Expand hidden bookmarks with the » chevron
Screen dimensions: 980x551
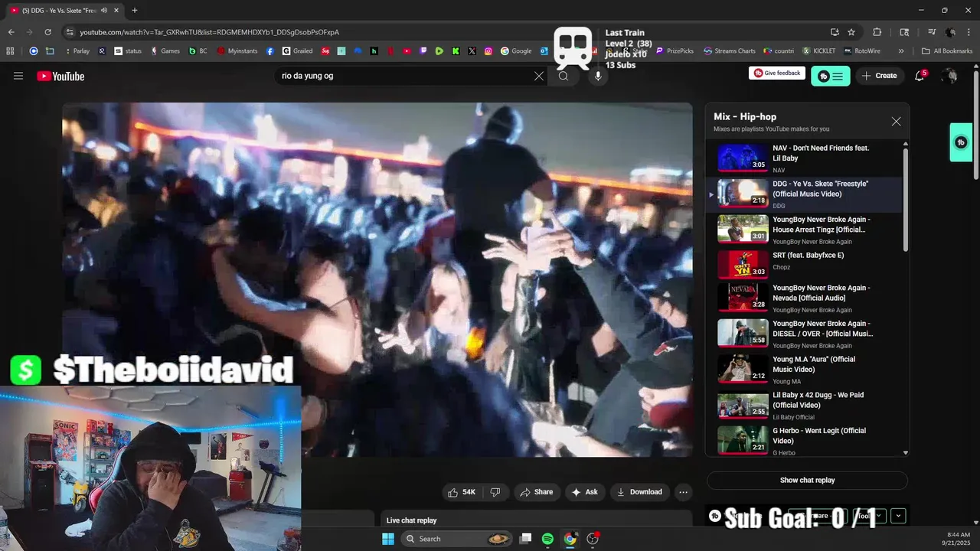click(x=901, y=51)
